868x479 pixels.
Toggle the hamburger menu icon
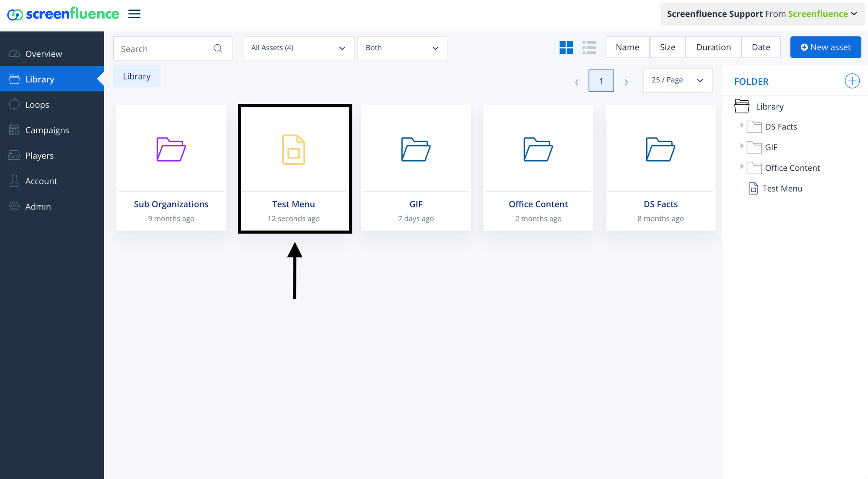pos(135,14)
